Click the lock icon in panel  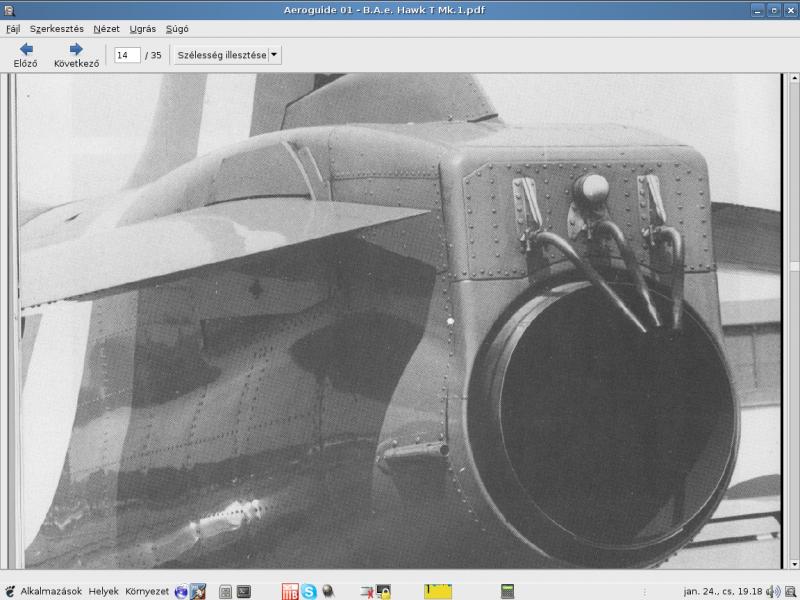pos(384,591)
